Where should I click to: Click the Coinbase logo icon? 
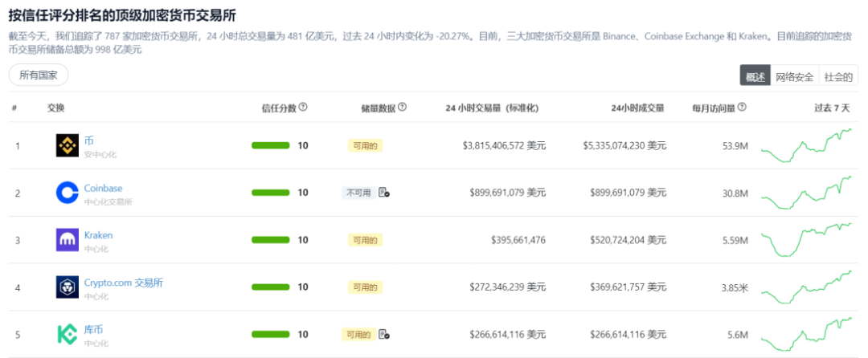coord(68,193)
